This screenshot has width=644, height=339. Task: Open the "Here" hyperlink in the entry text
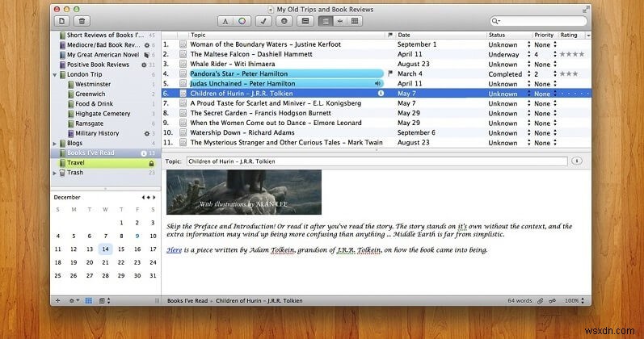174,250
